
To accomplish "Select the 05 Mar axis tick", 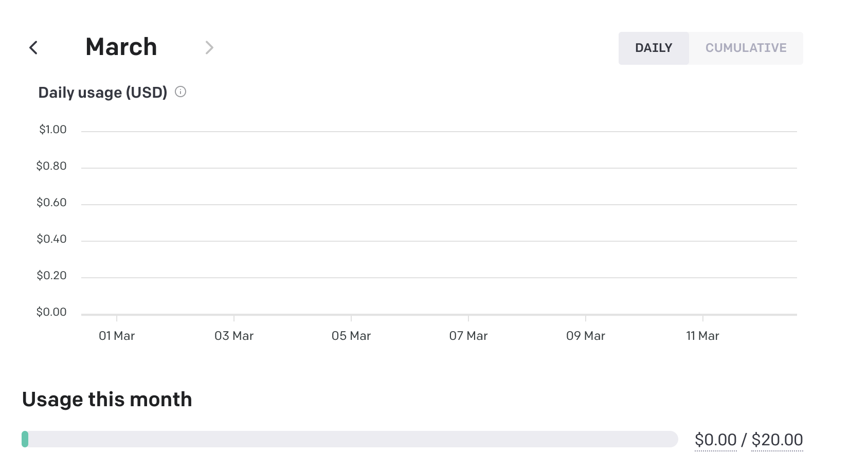I will pyautogui.click(x=351, y=336).
